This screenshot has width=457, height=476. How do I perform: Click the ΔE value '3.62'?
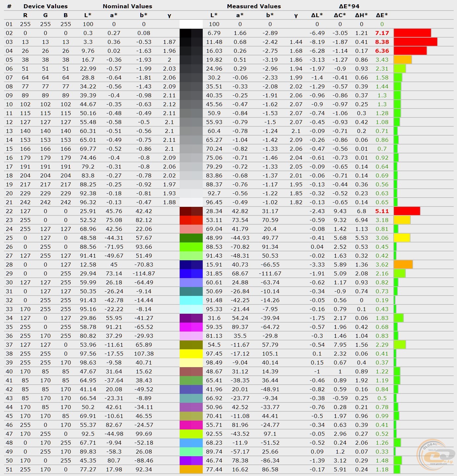(x=382, y=265)
